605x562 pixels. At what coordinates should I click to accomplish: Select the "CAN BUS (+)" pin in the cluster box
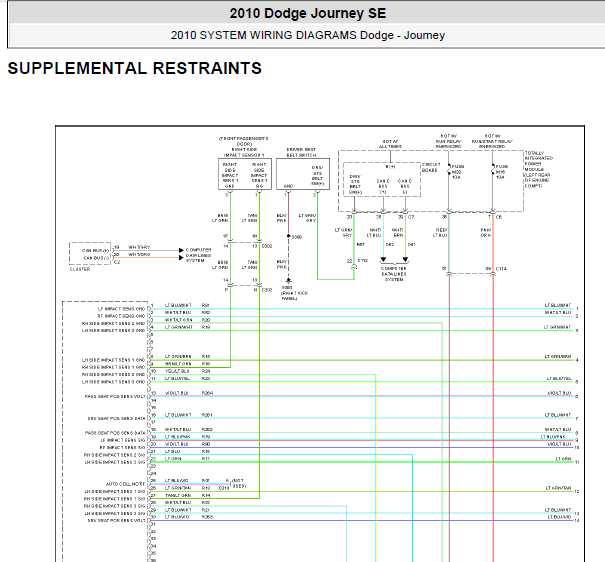point(95,251)
